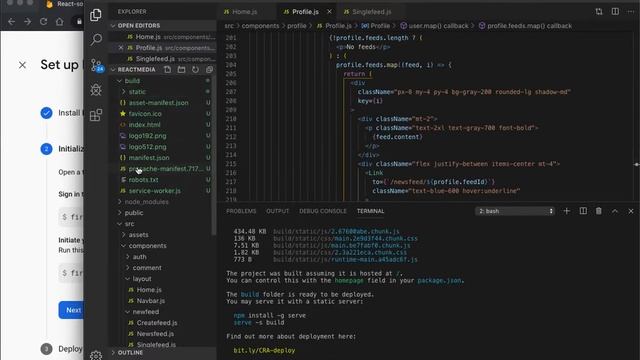
Task: Reload the browser page
Action: [x=43, y=22]
